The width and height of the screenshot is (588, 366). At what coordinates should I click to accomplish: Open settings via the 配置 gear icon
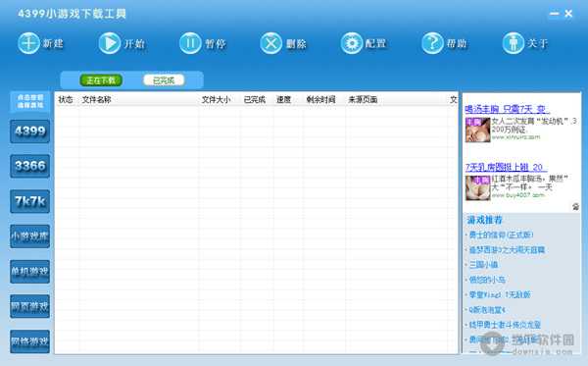(352, 43)
